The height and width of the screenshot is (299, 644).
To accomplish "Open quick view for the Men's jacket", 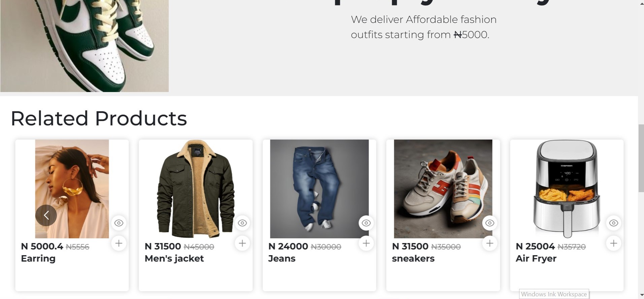I will click(x=242, y=223).
